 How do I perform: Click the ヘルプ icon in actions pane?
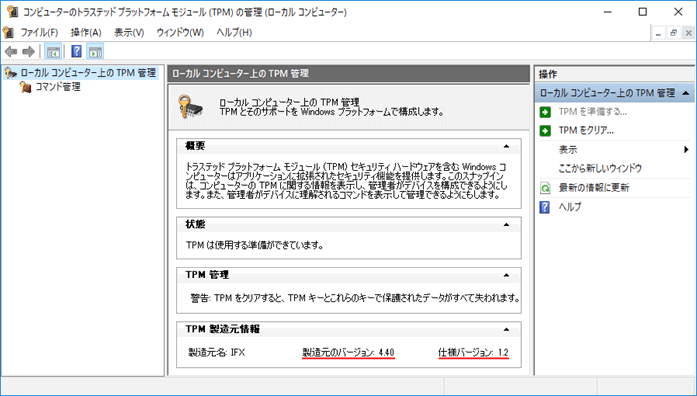coord(545,207)
